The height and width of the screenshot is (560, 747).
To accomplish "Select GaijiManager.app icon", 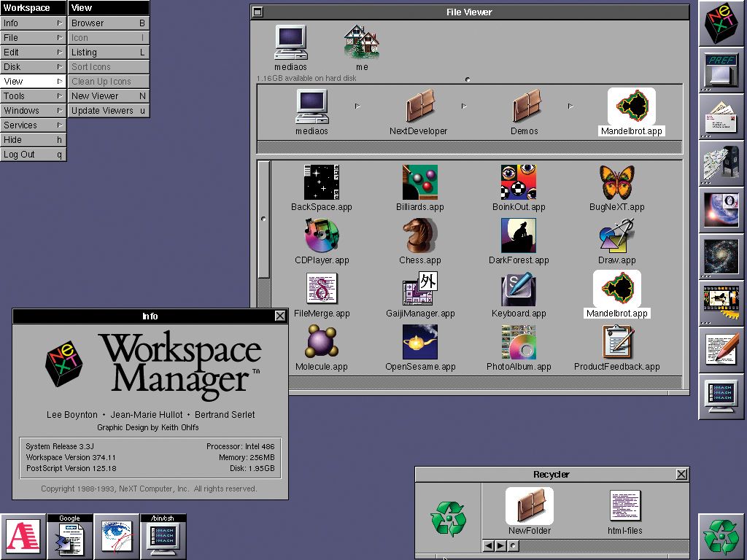I will point(419,289).
